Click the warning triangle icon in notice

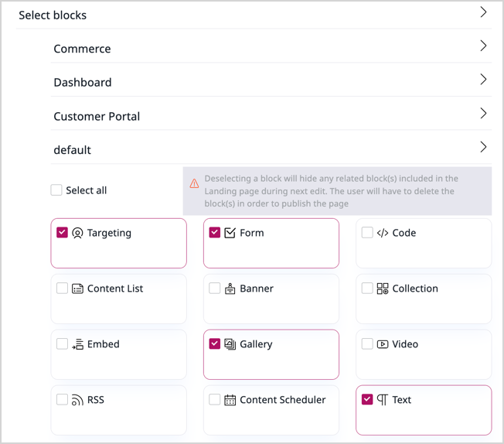click(x=194, y=184)
